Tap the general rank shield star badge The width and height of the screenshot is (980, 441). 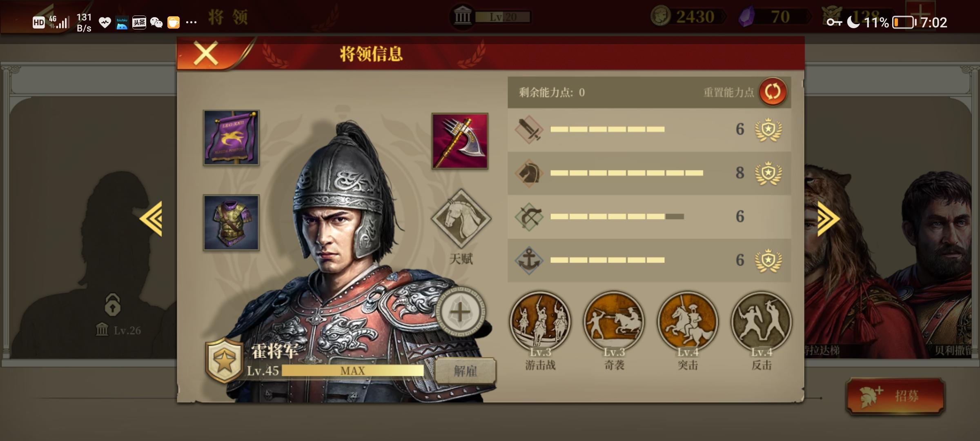224,361
